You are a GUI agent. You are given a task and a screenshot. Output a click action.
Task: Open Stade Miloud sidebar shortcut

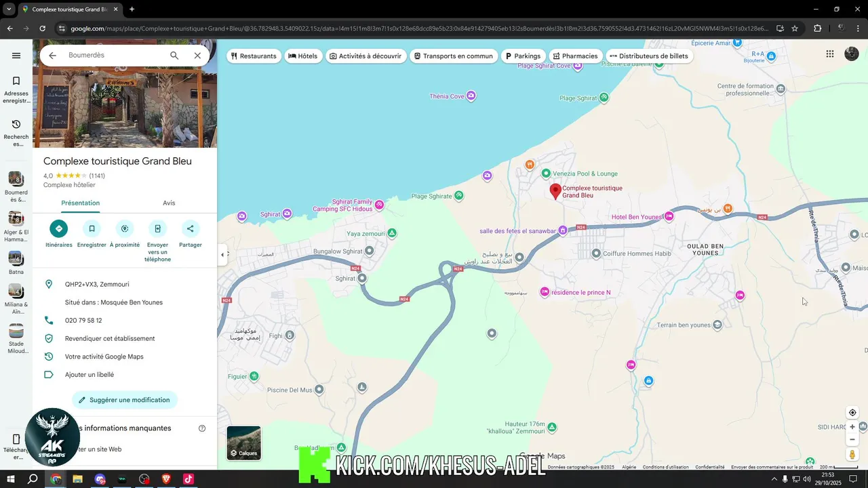coord(16,339)
